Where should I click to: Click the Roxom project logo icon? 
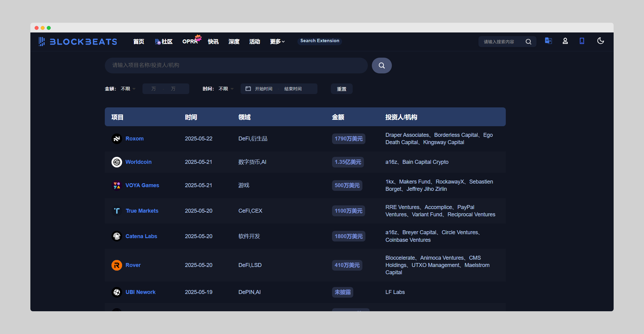point(117,139)
